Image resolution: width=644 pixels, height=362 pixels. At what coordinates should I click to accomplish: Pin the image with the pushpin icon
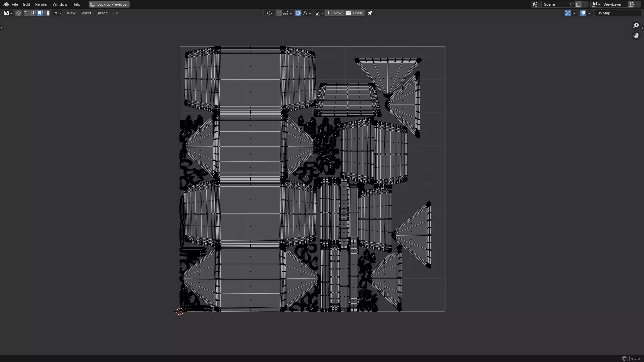click(370, 13)
